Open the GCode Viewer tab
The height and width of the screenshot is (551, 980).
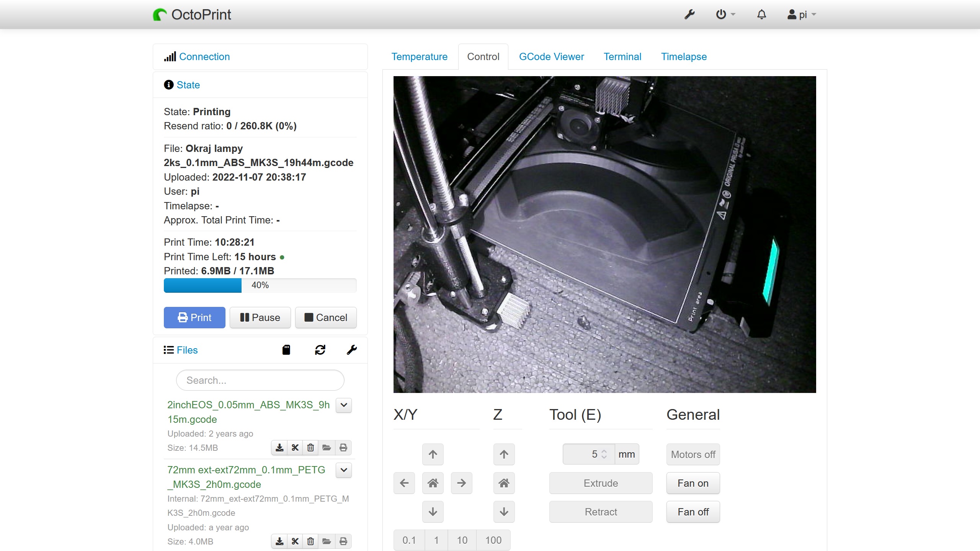click(x=551, y=57)
